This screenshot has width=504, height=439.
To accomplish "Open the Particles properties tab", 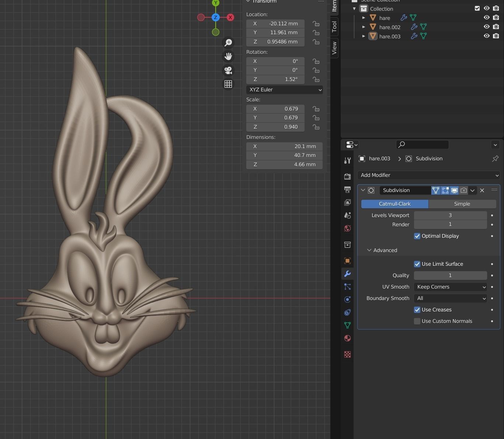I will [347, 286].
